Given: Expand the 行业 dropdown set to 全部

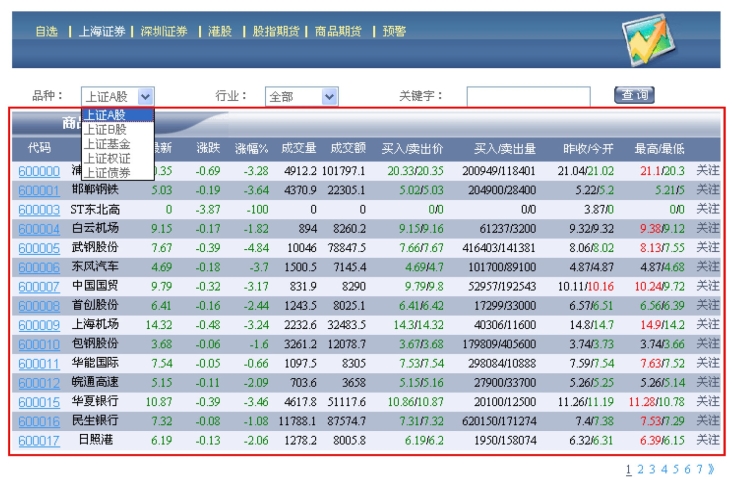Looking at the screenshot, I should pyautogui.click(x=330, y=97).
